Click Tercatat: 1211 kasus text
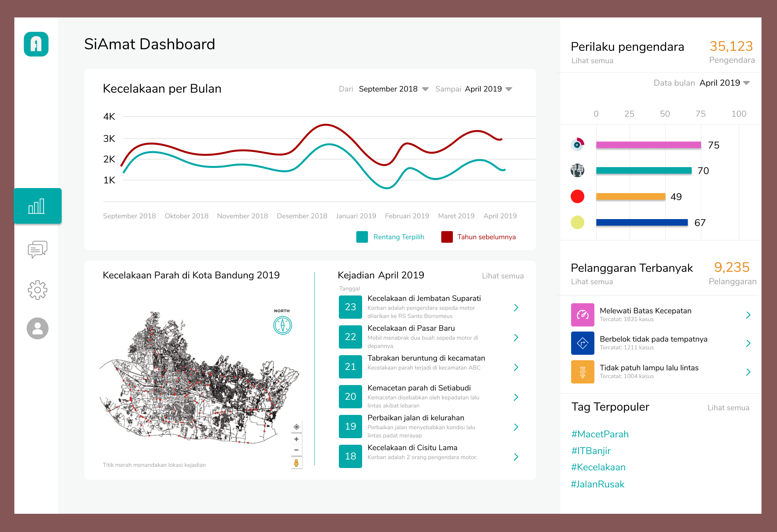 click(x=627, y=347)
